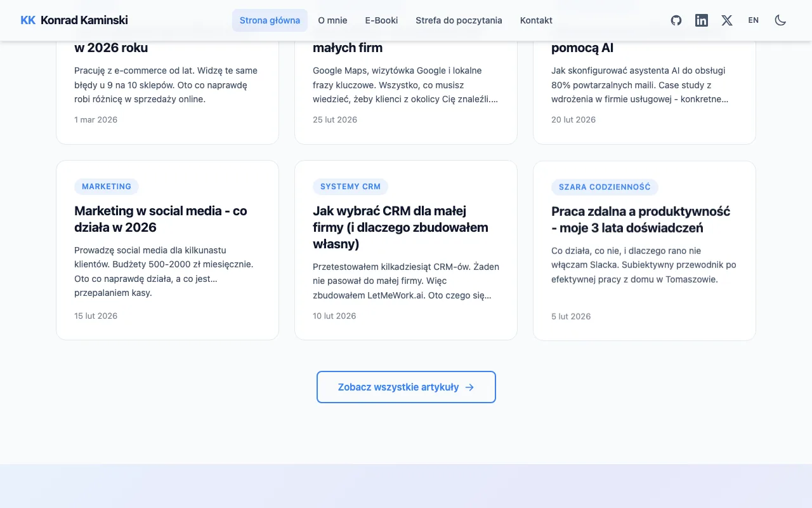Click arrow icon in Zobacz wszystkie artykuły

(469, 387)
